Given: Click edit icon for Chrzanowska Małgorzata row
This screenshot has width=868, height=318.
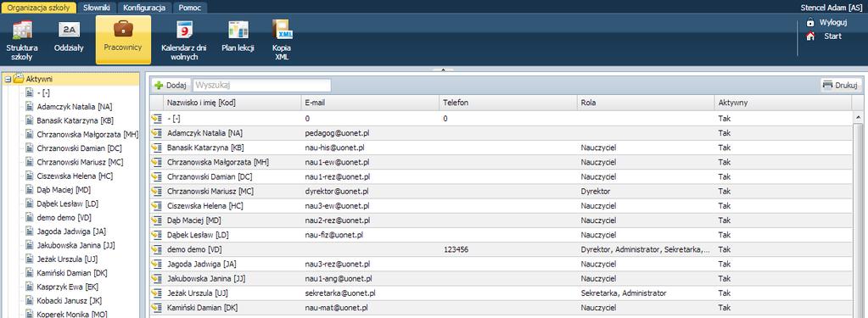Looking at the screenshot, I should point(156,162).
